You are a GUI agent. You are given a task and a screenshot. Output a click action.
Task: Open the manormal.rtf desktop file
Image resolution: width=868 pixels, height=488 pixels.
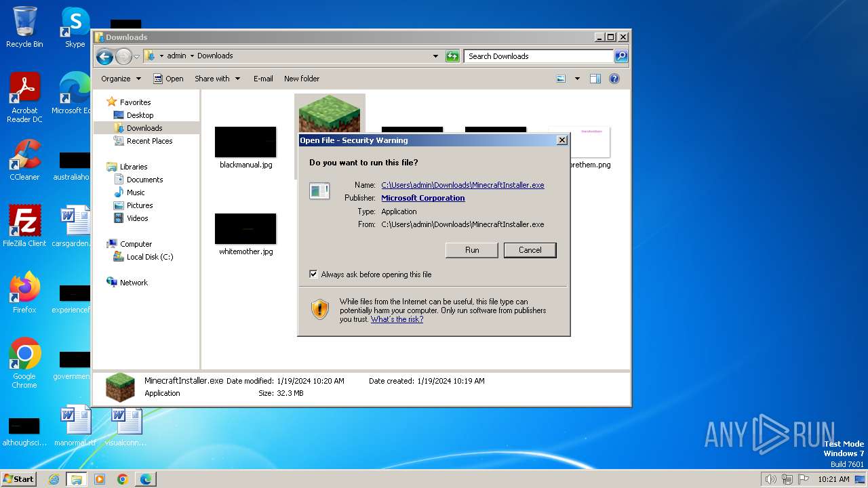coord(75,426)
